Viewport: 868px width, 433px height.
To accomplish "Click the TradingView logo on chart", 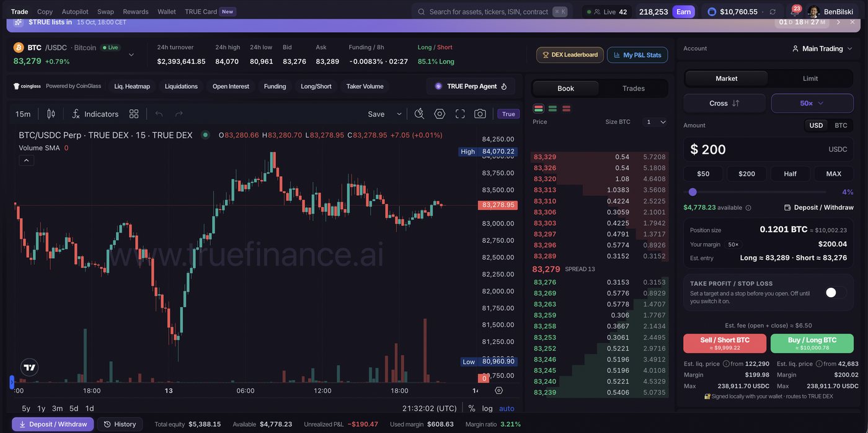I will pyautogui.click(x=29, y=367).
